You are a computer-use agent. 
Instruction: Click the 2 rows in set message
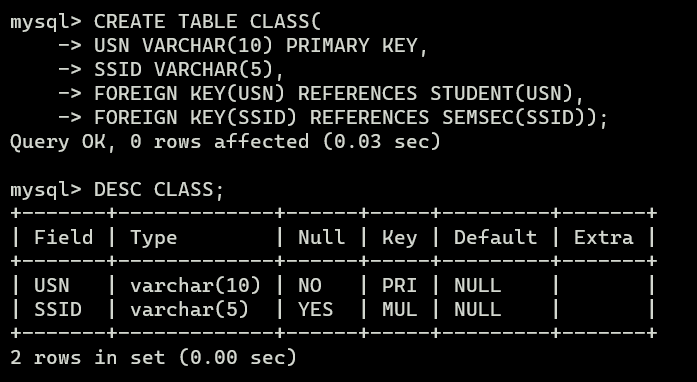[153, 358]
